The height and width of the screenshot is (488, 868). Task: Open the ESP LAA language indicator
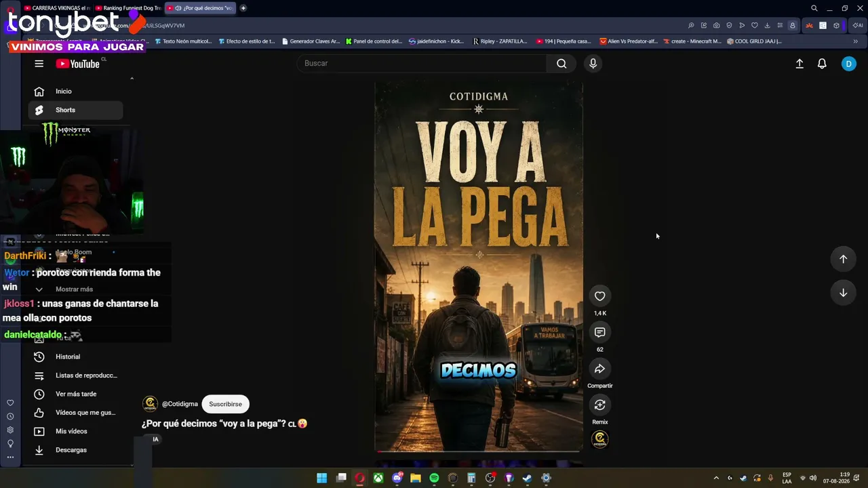coord(787,478)
